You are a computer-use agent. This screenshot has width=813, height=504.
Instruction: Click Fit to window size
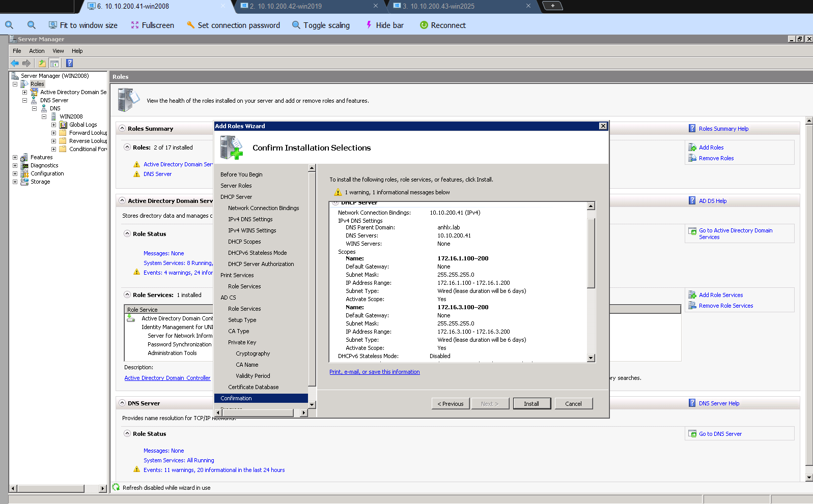pos(83,25)
